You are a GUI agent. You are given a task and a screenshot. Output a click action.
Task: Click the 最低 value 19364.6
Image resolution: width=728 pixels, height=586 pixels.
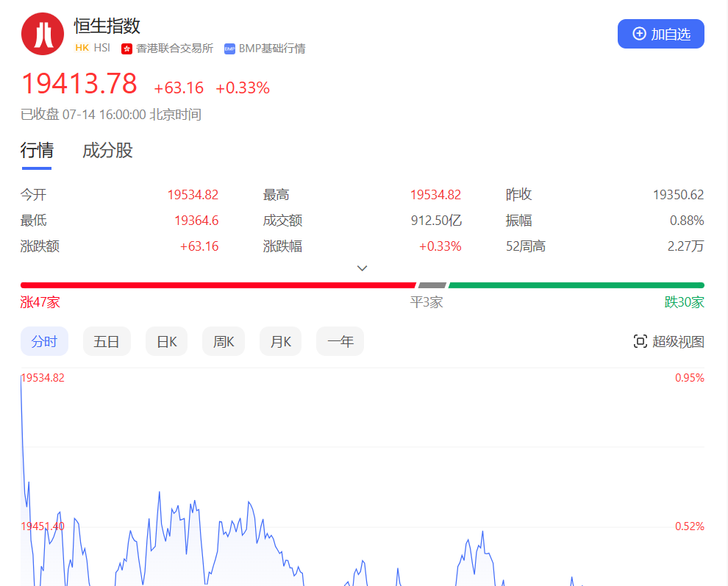[x=196, y=220]
